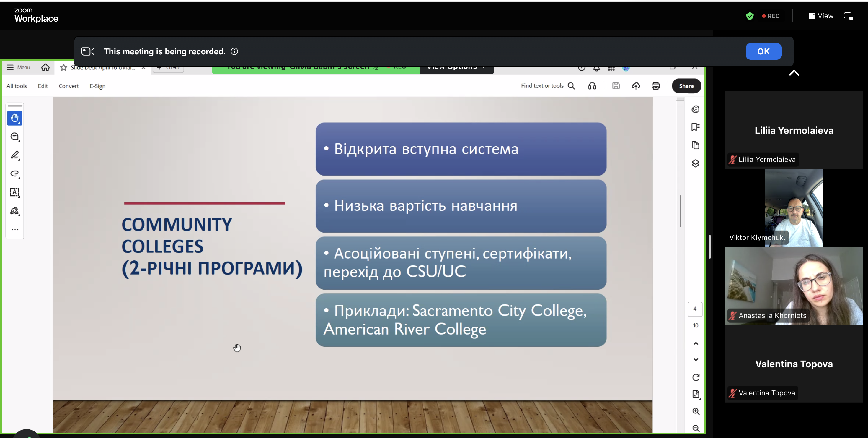The image size is (868, 438).
Task: Go to next page with down chevron
Action: 696,359
